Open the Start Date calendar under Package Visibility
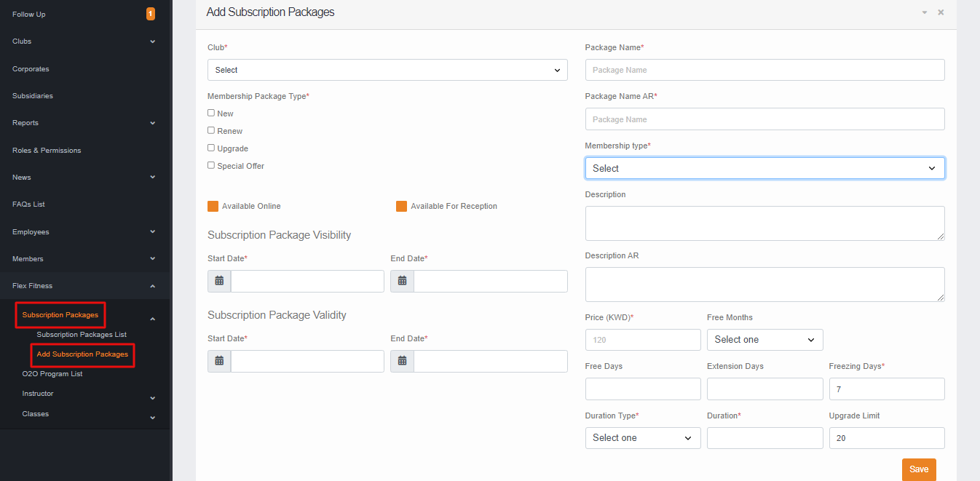This screenshot has width=980, height=481. (x=219, y=281)
